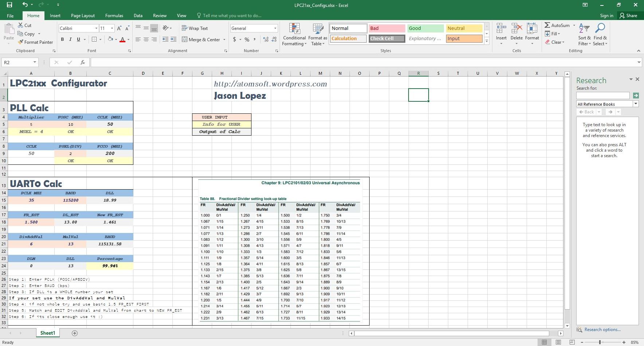Screen dimensions: 644x346
Task: Click Decrease Decimal icon
Action: tap(274, 39)
